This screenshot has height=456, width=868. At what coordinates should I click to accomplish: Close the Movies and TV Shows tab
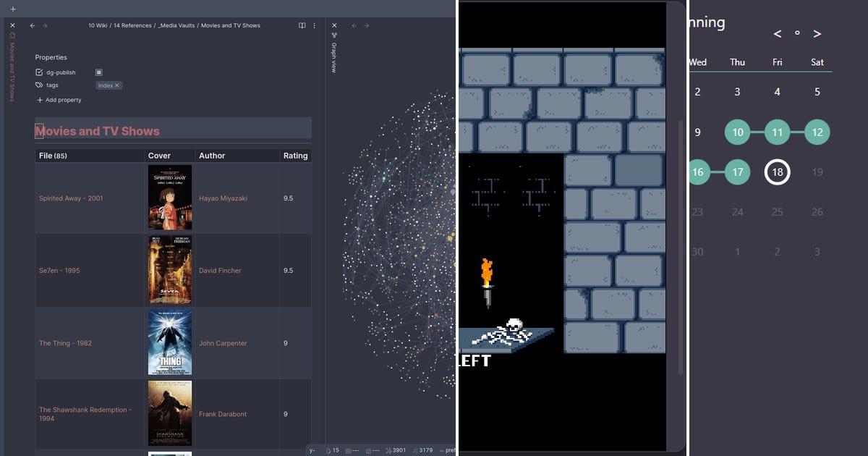pos(12,25)
